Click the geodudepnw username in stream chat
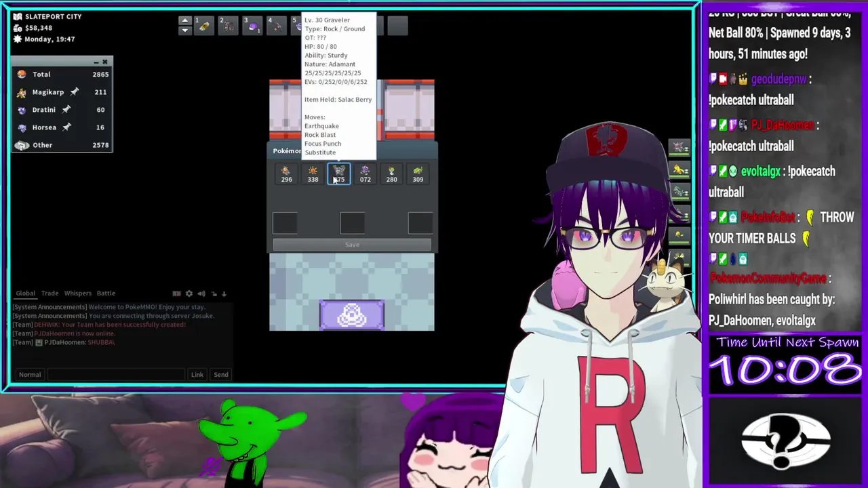868x488 pixels. pyautogui.click(x=778, y=79)
